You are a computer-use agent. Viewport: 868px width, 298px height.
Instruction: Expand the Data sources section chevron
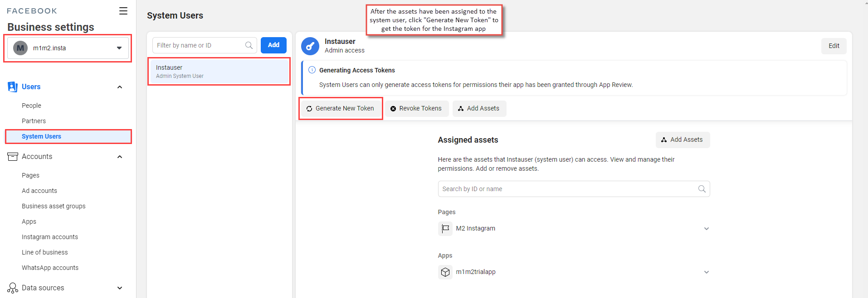coord(120,288)
